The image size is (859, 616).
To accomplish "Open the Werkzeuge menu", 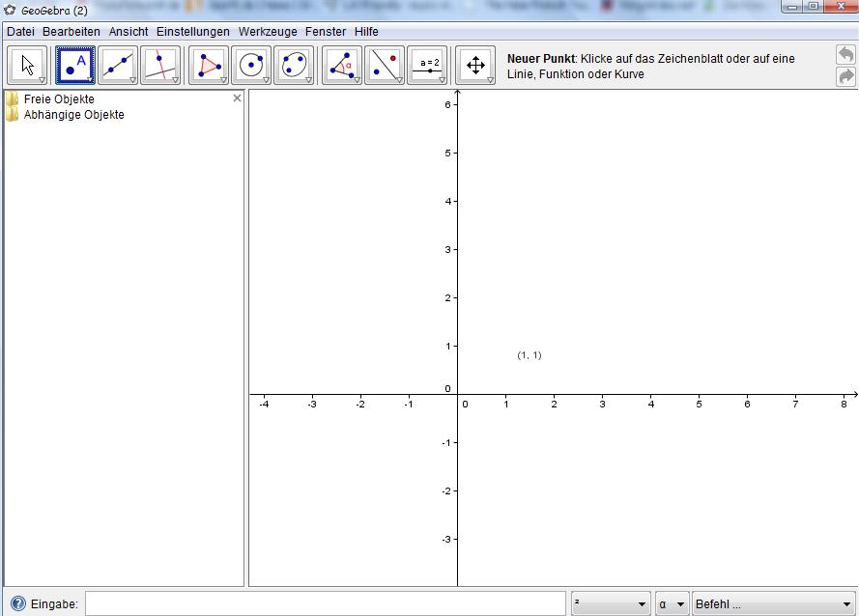I will [268, 32].
